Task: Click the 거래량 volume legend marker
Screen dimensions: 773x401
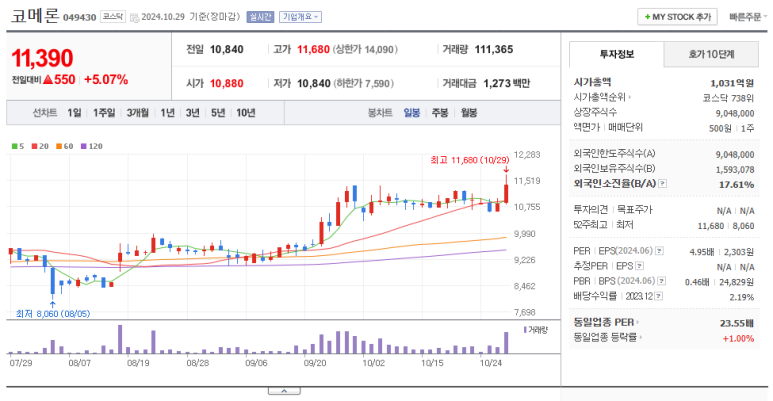Action: 535,329
